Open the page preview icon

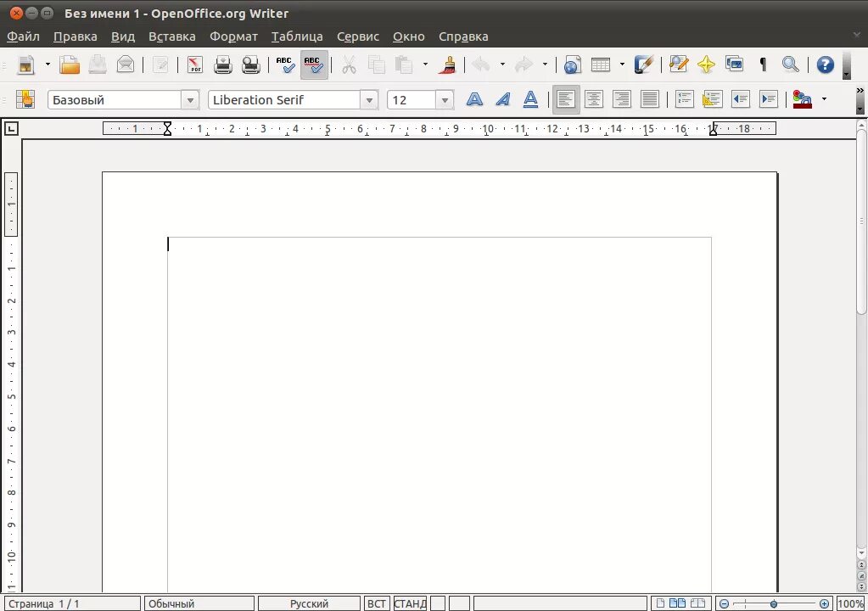click(x=251, y=64)
